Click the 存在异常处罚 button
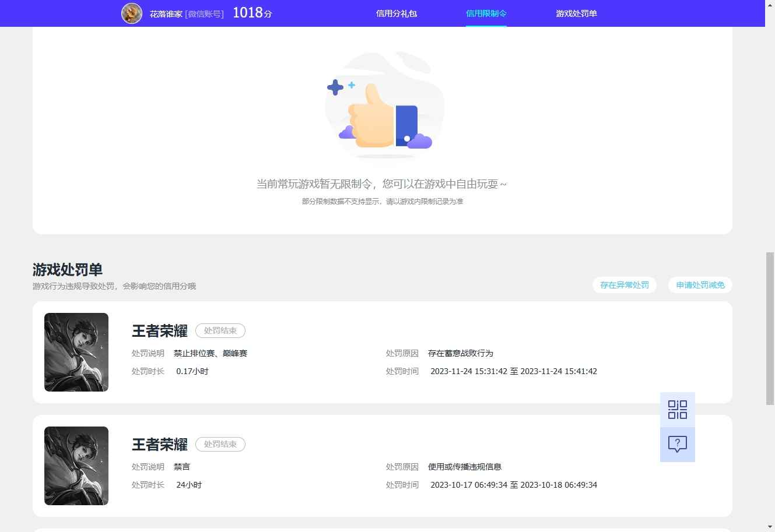Screen dimensions: 775x532 tap(625, 285)
